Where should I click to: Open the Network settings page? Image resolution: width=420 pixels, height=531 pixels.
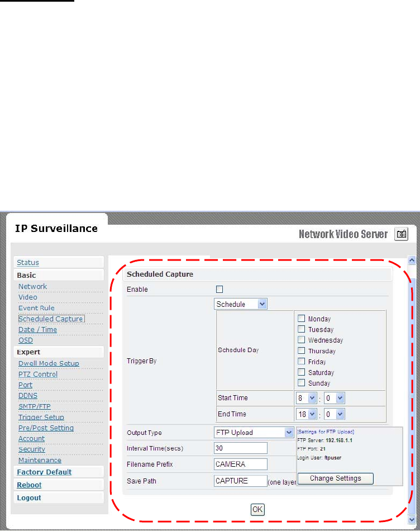pos(32,287)
